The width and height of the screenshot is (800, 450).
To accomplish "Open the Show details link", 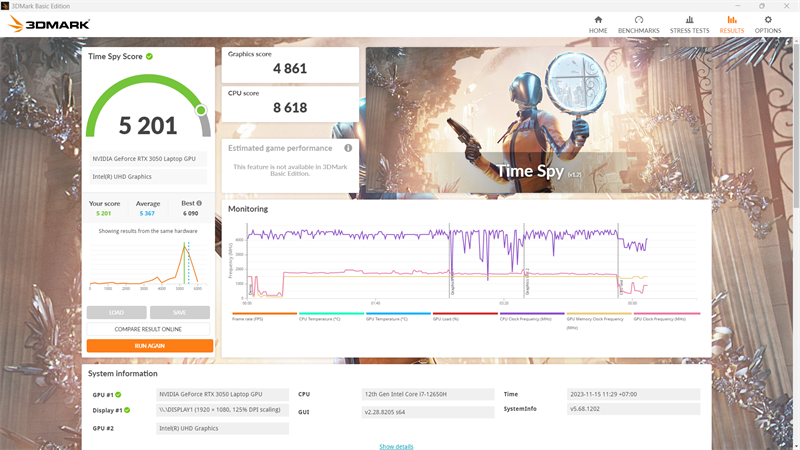I will (x=396, y=446).
